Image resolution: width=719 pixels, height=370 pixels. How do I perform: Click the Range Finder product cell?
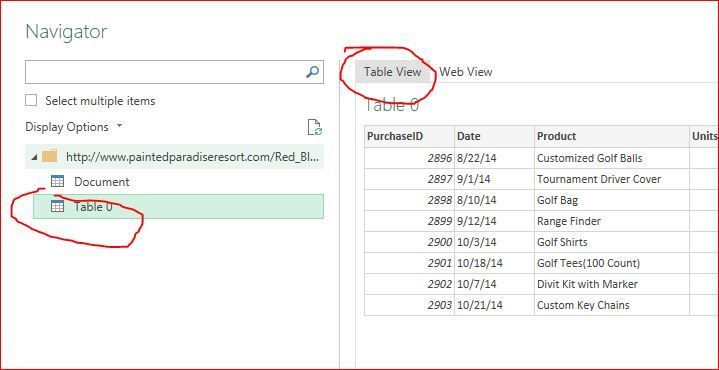(x=612, y=221)
